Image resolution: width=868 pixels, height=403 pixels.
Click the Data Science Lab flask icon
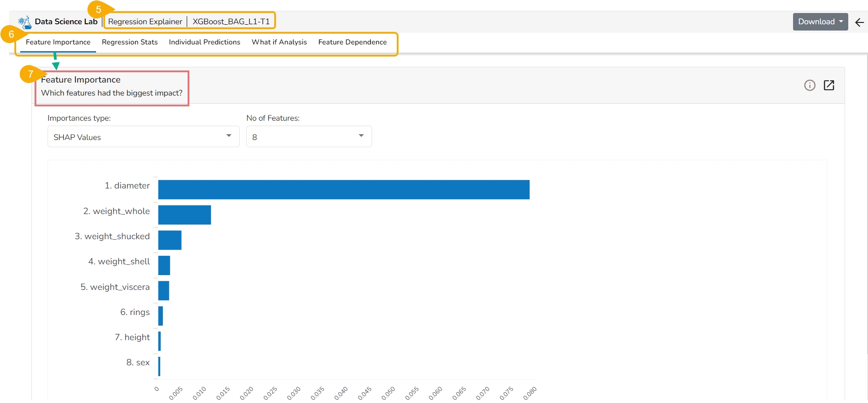[25, 22]
